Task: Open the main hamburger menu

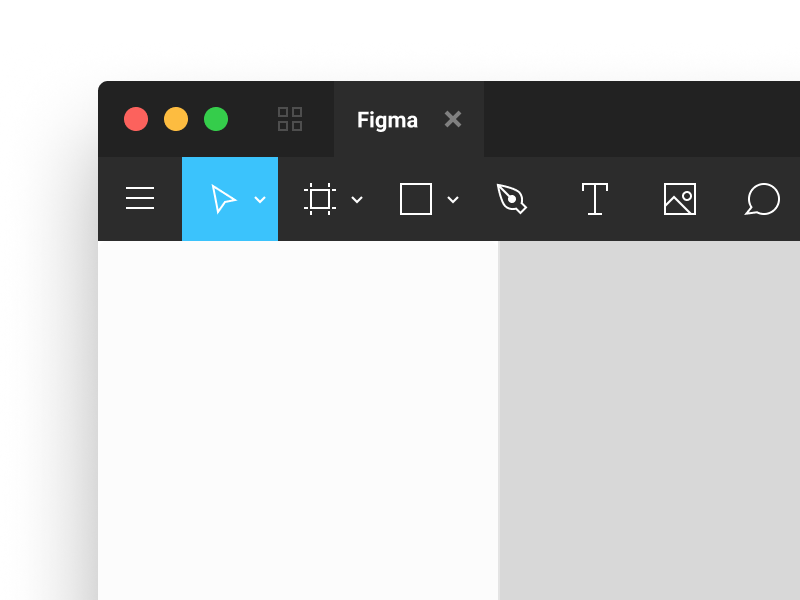Action: point(139,198)
